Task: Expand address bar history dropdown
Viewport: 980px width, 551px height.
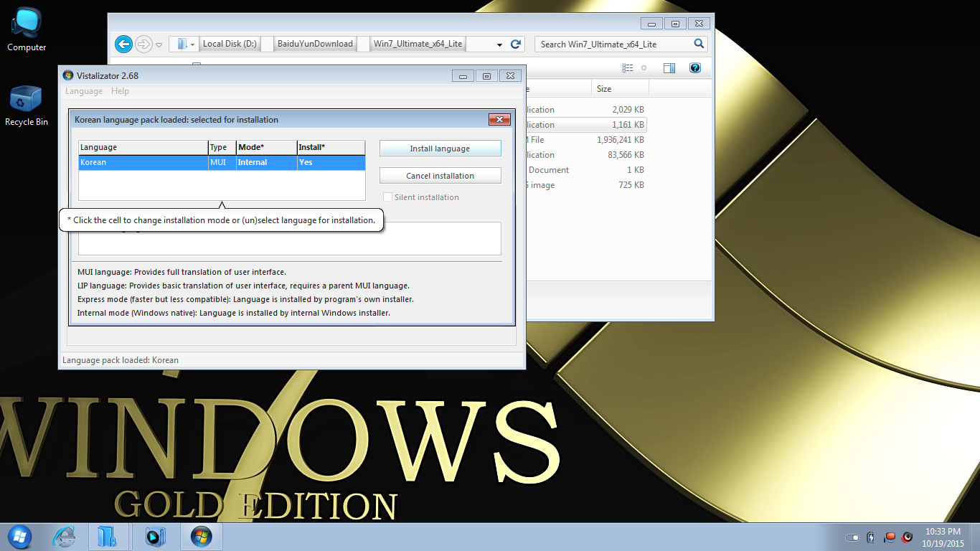Action: coord(499,44)
